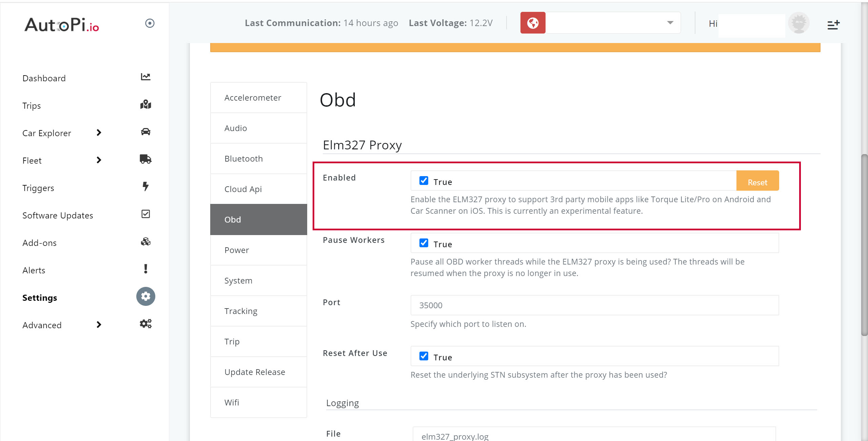Toggle the ELM327 Proxy Enabled checkbox
Screen dimensions: 868x441
pos(424,181)
